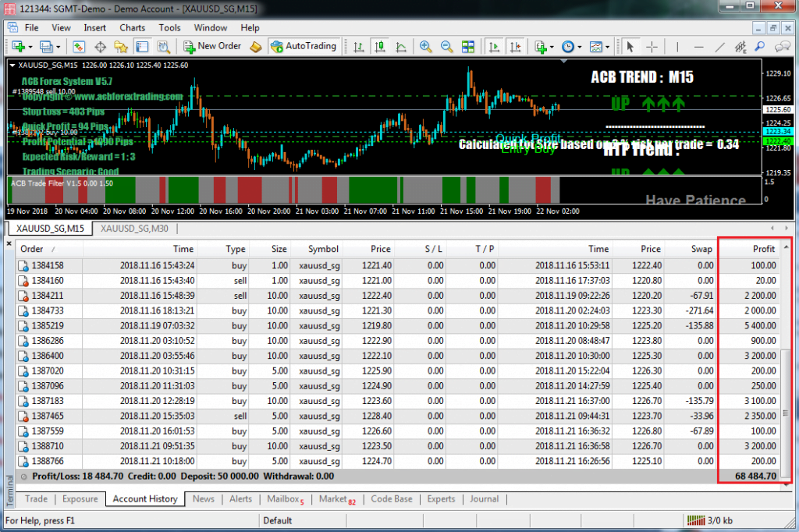The width and height of the screenshot is (799, 532).
Task: Click the Zoom In magnifier icon
Action: (x=425, y=47)
